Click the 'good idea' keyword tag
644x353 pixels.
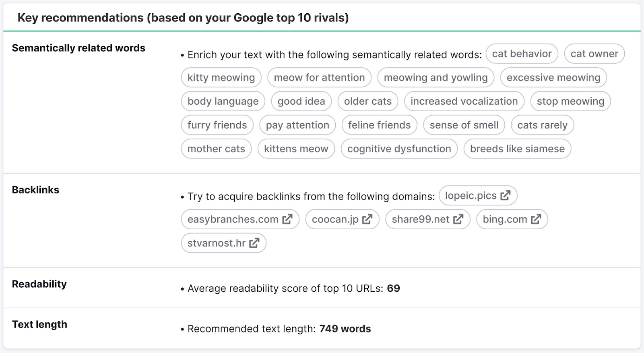pos(301,101)
